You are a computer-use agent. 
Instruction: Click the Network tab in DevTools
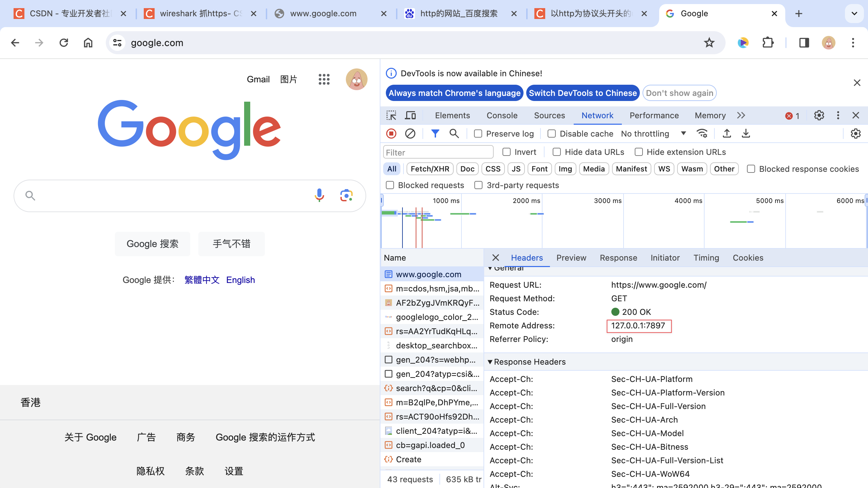tap(597, 115)
